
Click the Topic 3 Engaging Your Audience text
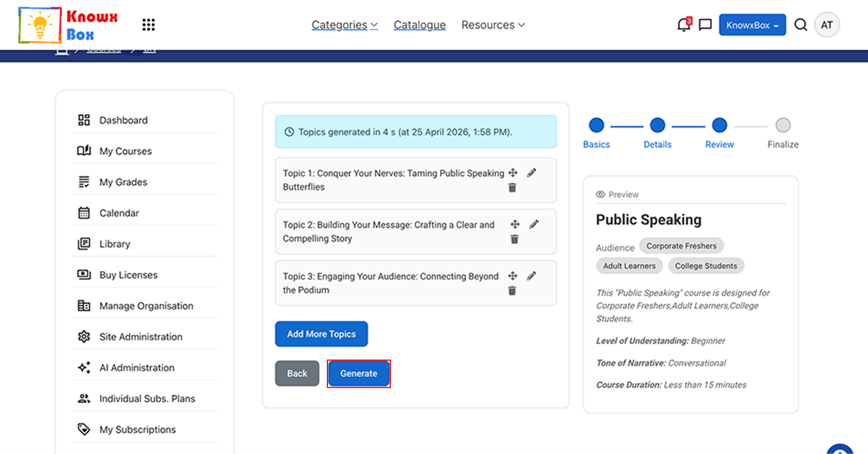click(390, 283)
